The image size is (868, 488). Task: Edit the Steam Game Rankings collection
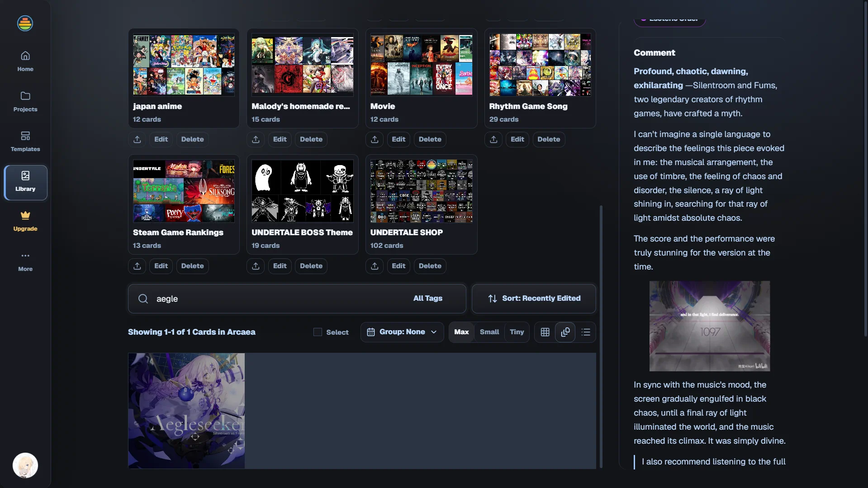[161, 266]
